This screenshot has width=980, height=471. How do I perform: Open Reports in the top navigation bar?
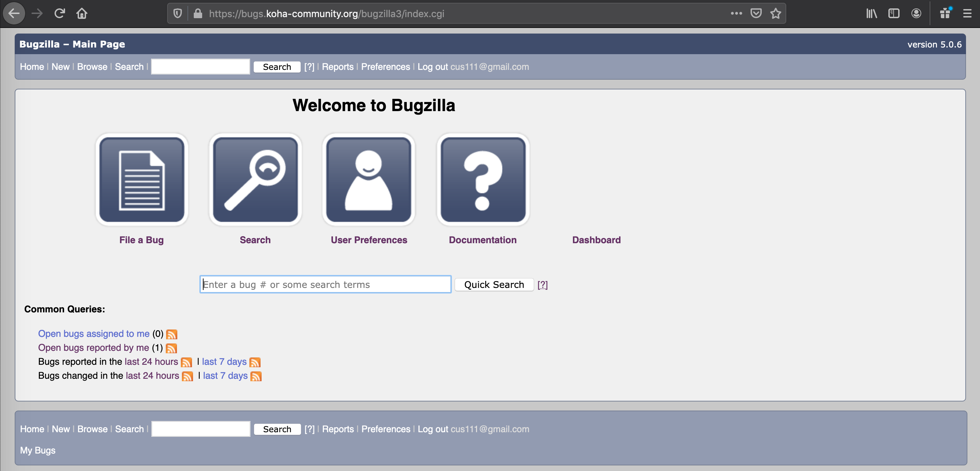click(338, 67)
